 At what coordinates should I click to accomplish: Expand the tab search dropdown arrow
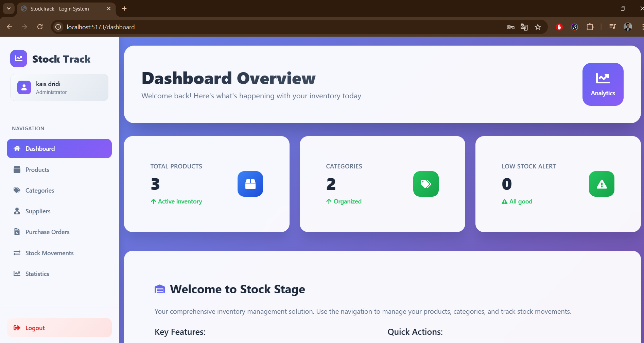coord(9,9)
